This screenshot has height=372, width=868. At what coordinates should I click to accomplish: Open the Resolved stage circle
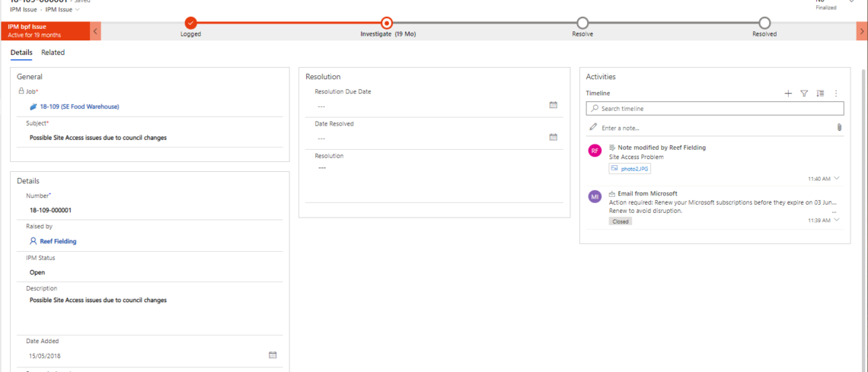click(764, 23)
